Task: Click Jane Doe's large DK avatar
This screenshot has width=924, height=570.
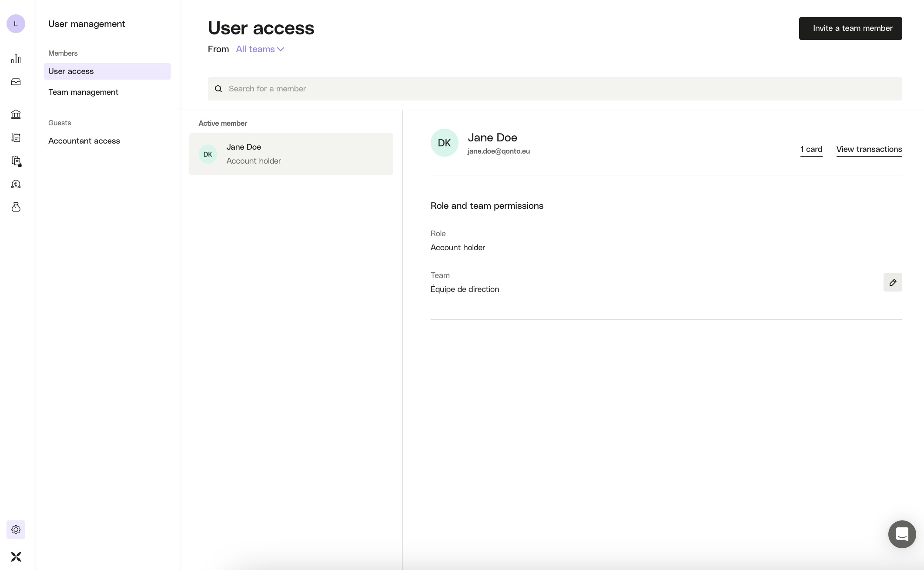Action: point(445,143)
